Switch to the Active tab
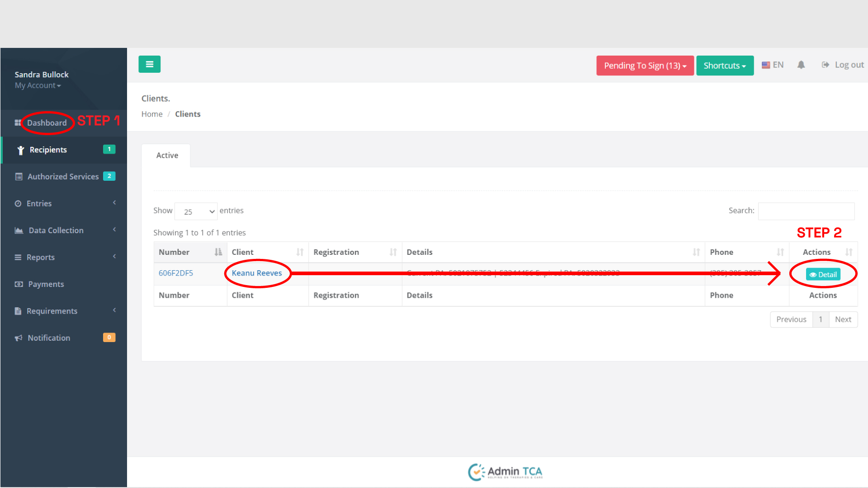This screenshot has height=488, width=868. click(x=167, y=155)
